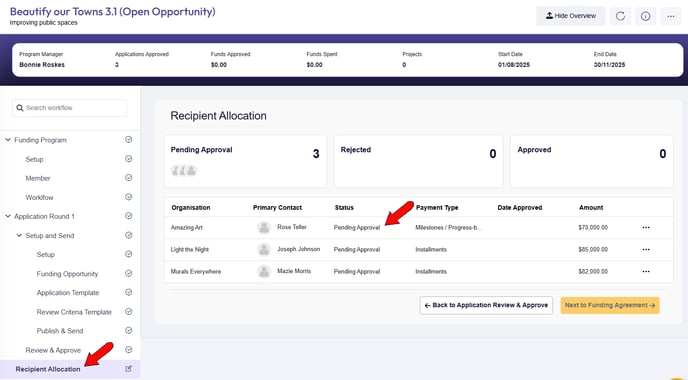This screenshot has width=688, height=380.
Task: Open the Publish & Send step
Action: (60, 331)
